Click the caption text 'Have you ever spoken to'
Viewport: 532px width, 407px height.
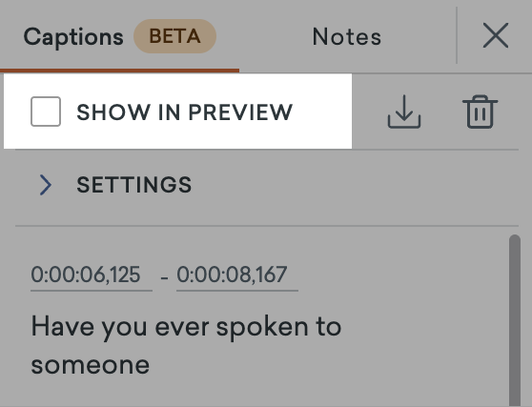tap(186, 327)
